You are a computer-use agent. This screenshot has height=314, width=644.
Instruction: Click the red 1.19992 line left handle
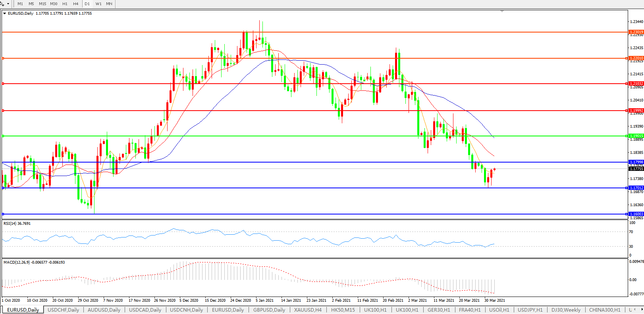point(3,111)
